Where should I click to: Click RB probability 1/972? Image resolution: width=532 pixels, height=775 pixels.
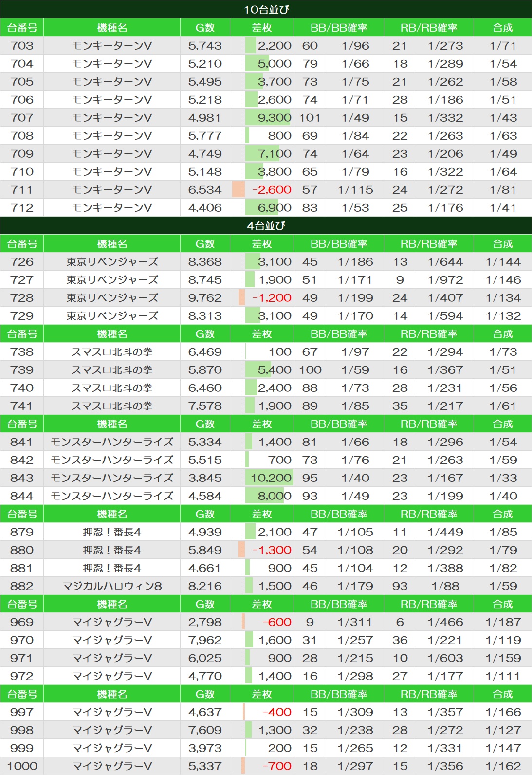(445, 280)
